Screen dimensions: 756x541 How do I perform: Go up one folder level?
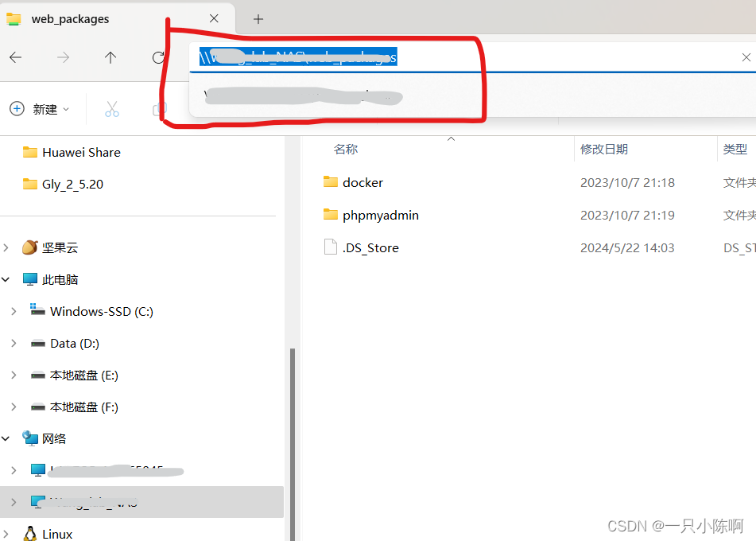click(x=110, y=57)
